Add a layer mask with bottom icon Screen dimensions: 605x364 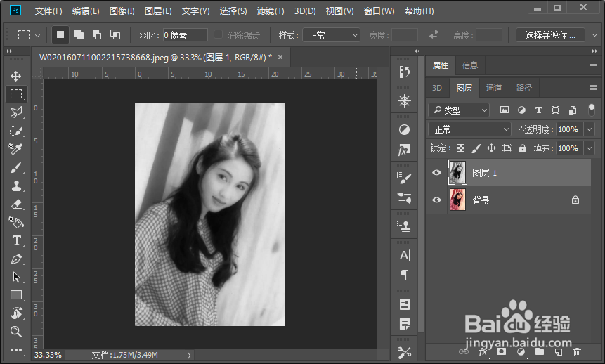(x=501, y=351)
